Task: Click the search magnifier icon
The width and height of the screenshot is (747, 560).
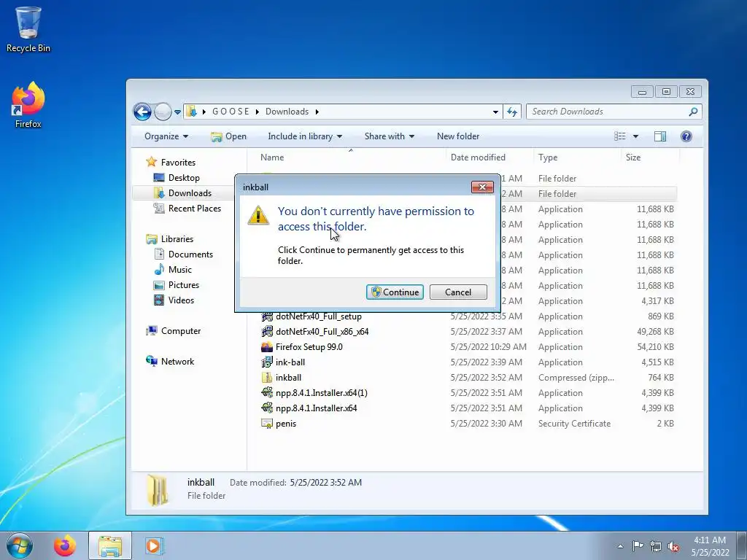Action: [x=693, y=112]
